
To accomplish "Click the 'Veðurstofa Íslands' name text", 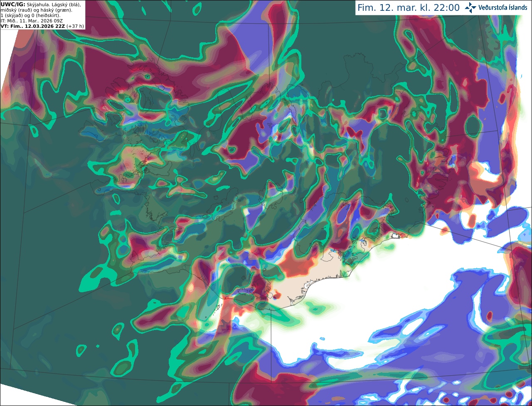I will (x=502, y=7).
